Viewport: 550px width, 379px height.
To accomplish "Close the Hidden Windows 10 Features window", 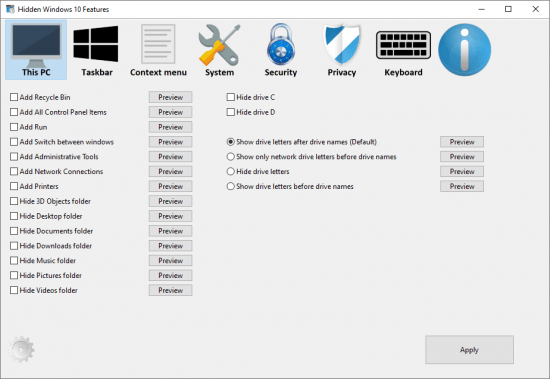I will pos(535,9).
